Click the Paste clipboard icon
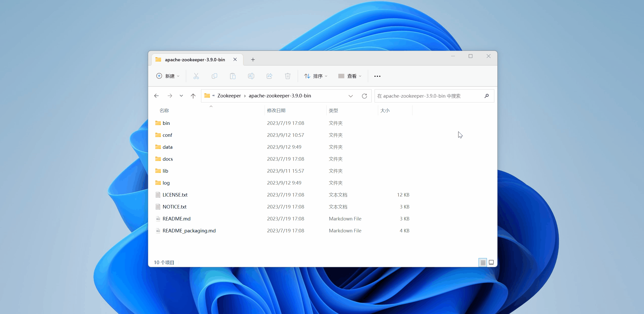The height and width of the screenshot is (314, 644). pyautogui.click(x=233, y=76)
